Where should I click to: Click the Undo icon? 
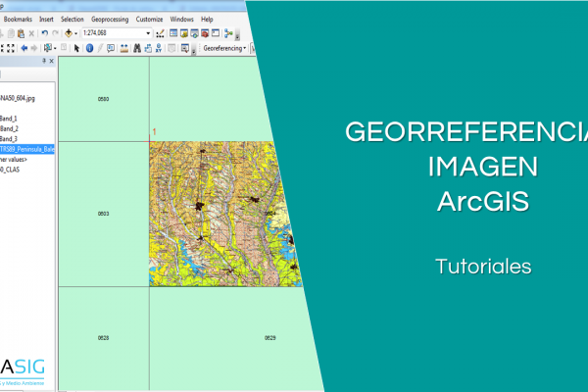coord(44,32)
